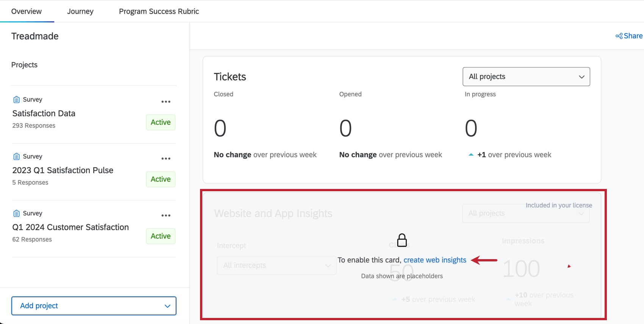Select the Overview tab
The image size is (644, 324).
pyautogui.click(x=27, y=11)
